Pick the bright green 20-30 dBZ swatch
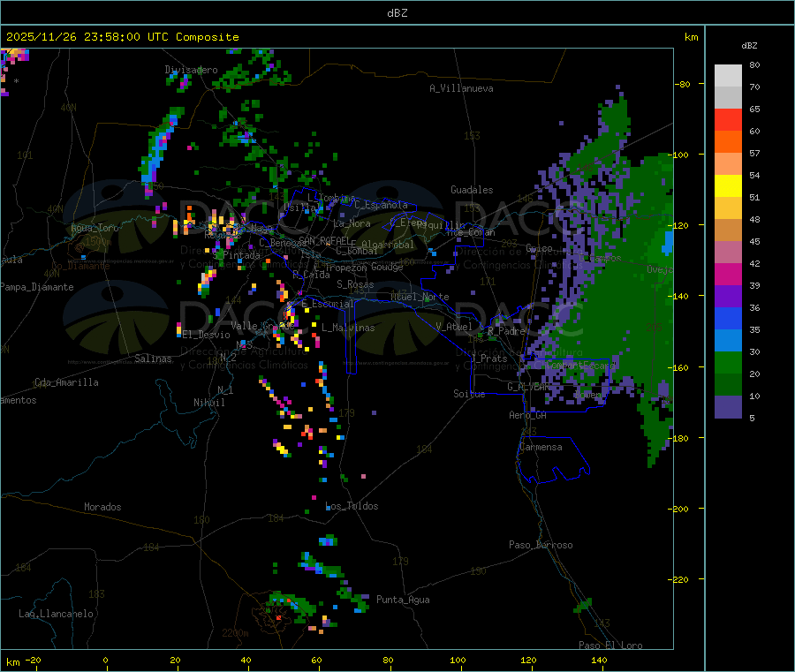This screenshot has height=672, width=795. 728,363
